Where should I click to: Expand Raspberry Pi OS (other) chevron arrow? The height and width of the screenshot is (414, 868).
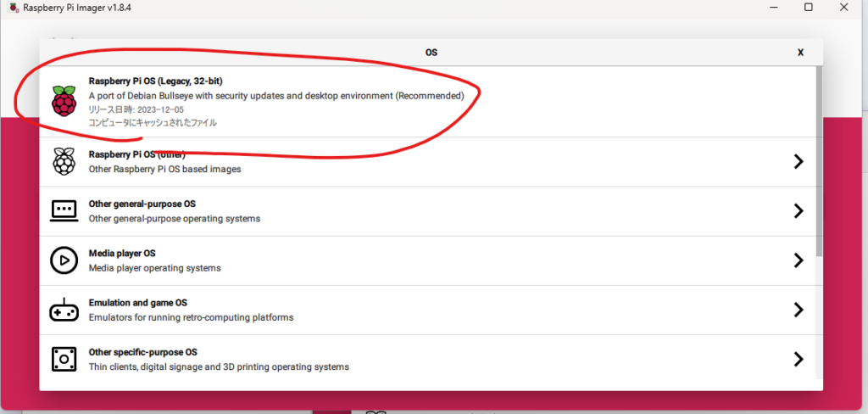pos(798,161)
